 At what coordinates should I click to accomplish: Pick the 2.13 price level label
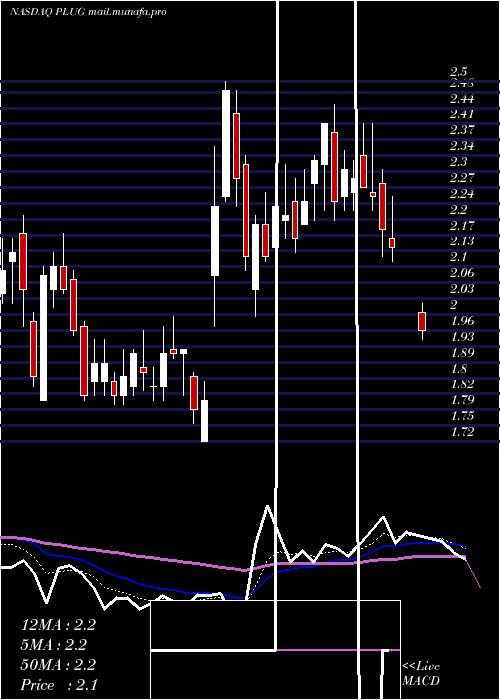(462, 241)
